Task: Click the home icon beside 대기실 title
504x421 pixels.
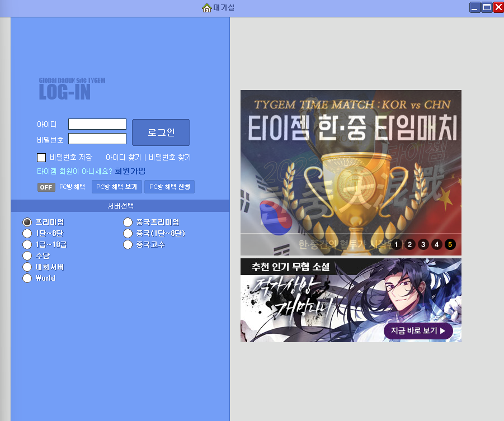Action: click(206, 8)
